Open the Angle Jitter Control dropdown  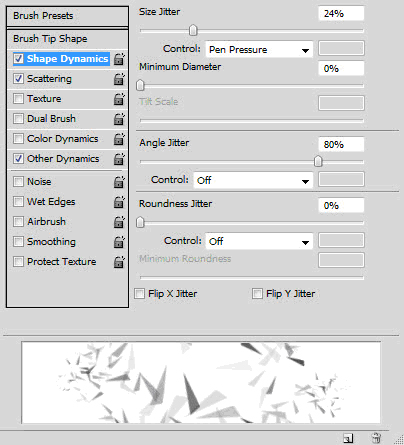253,180
